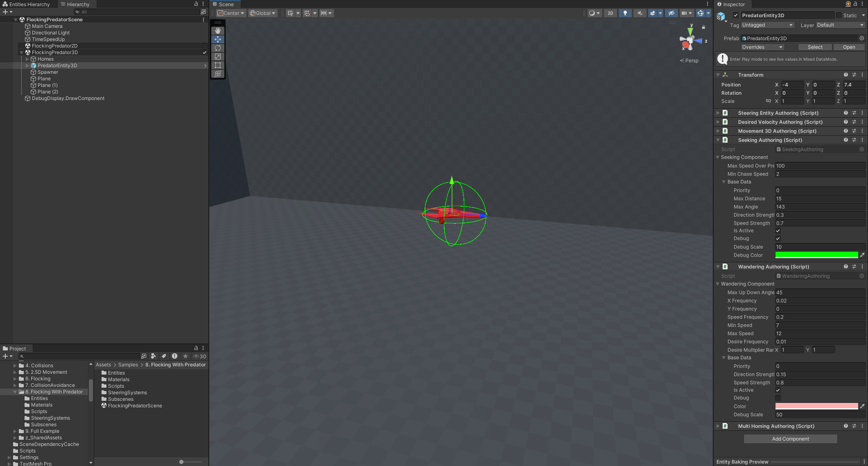The image size is (868, 466).
Task: Select the Scale tool
Action: (218, 57)
